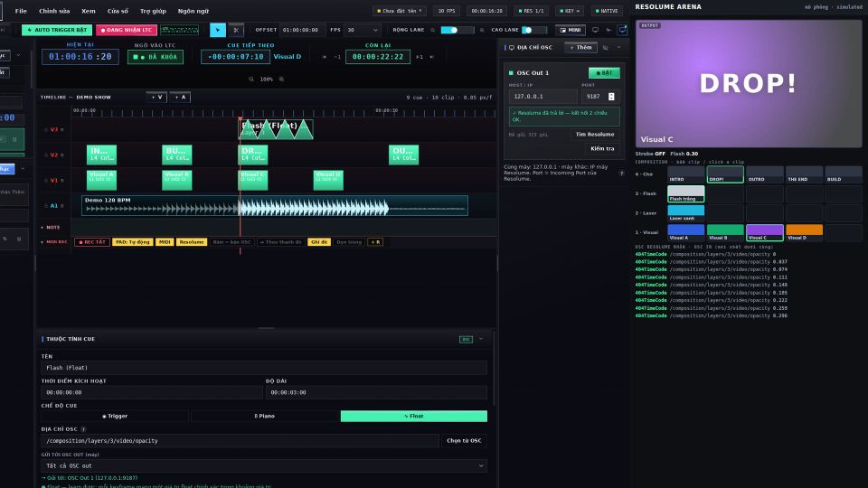Click hidden-eye icon in OSC address panel

point(605,48)
